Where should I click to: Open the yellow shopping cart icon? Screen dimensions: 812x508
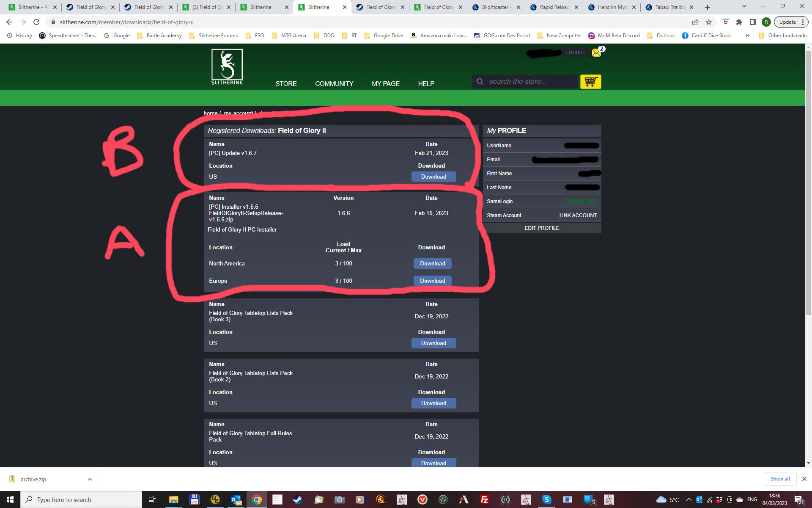point(590,81)
